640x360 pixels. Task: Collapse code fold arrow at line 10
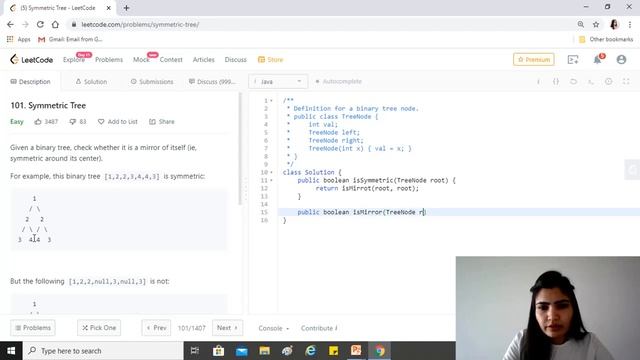tap(271, 172)
